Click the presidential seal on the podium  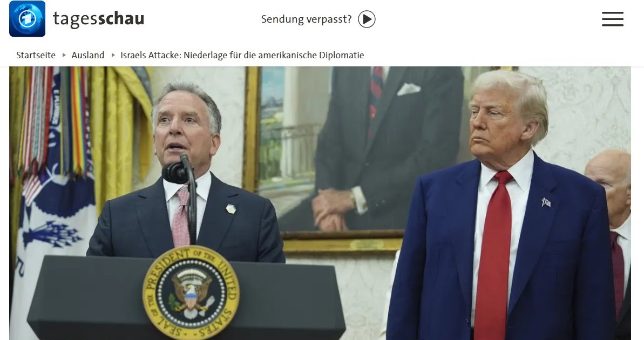tap(191, 293)
